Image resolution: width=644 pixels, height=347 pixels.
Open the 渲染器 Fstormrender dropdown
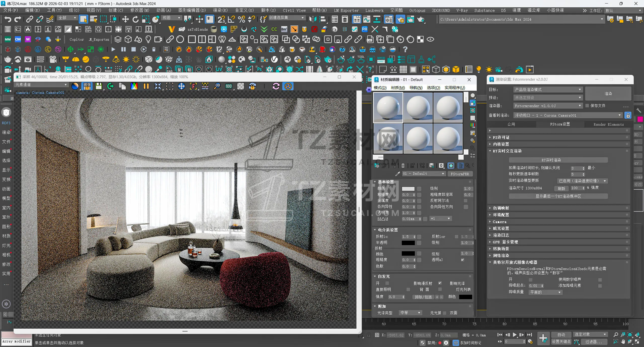(547, 106)
